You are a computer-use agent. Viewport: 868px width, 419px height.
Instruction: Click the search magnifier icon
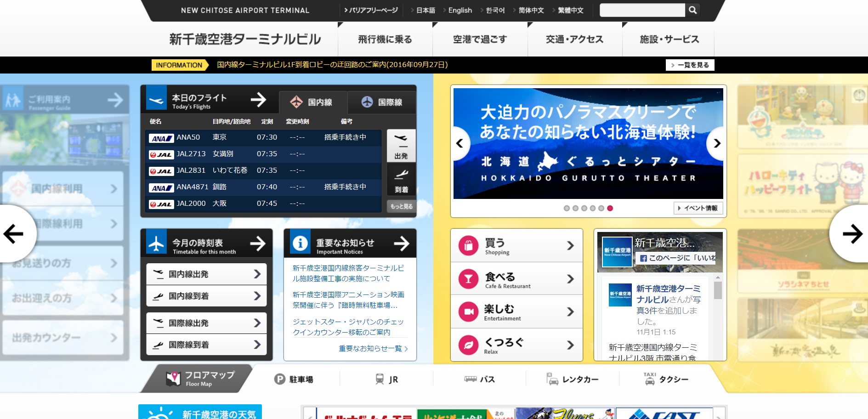[x=692, y=10]
